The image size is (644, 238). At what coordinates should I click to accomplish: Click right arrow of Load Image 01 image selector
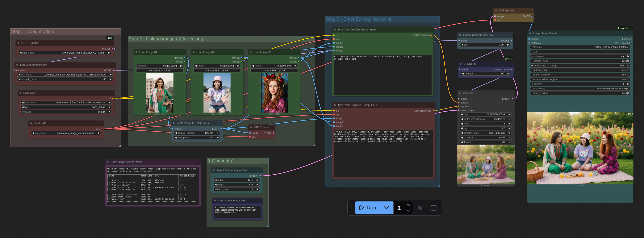(x=181, y=66)
